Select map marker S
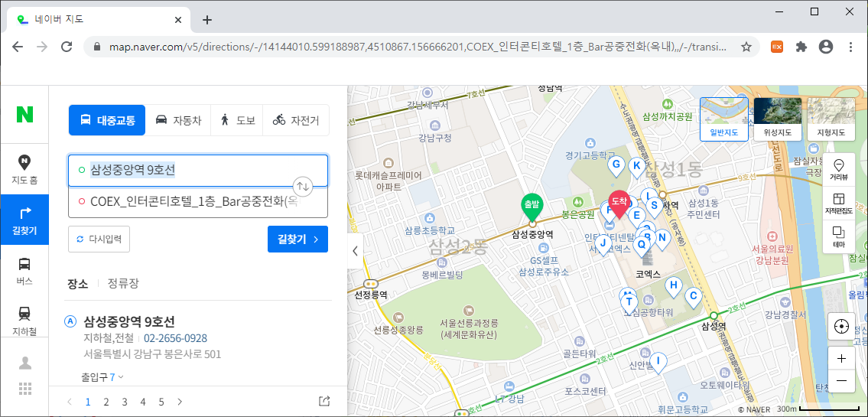Screen dimensions: 868x417 [654, 206]
